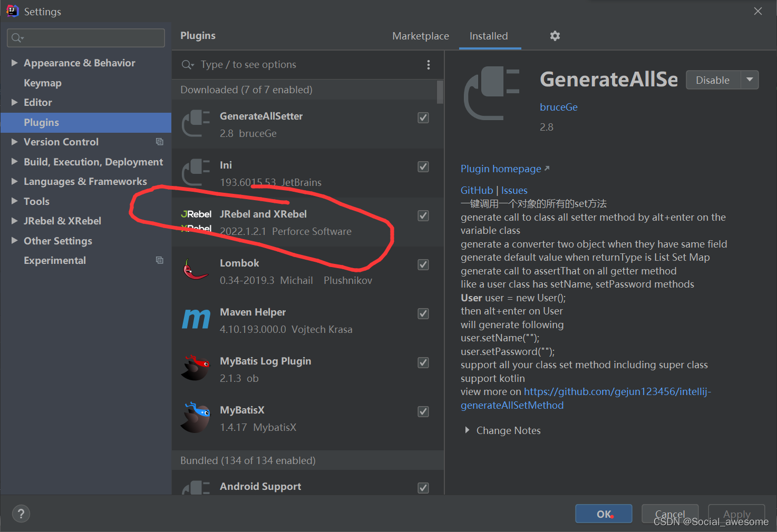Toggle the MyBatisX plugin checkbox
This screenshot has width=777, height=532.
click(x=423, y=411)
